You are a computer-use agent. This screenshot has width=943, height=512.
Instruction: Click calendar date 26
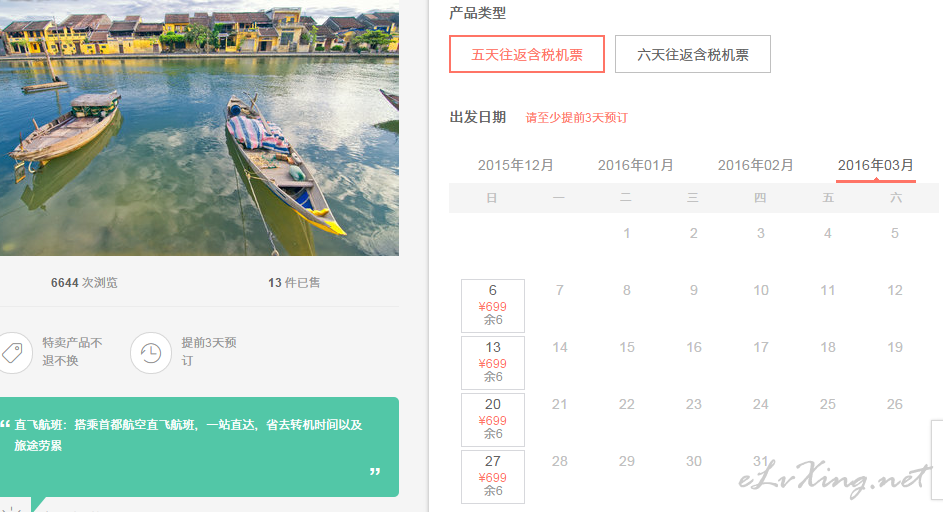tap(895, 404)
